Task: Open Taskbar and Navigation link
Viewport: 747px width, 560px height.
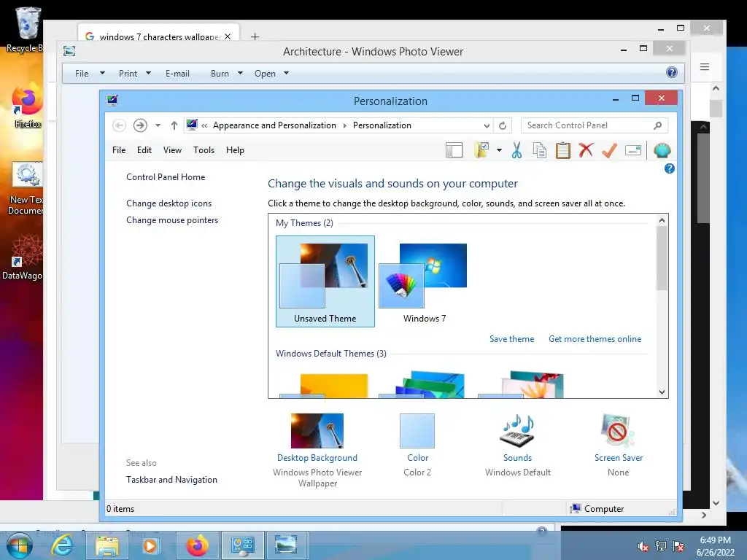Action: click(171, 480)
